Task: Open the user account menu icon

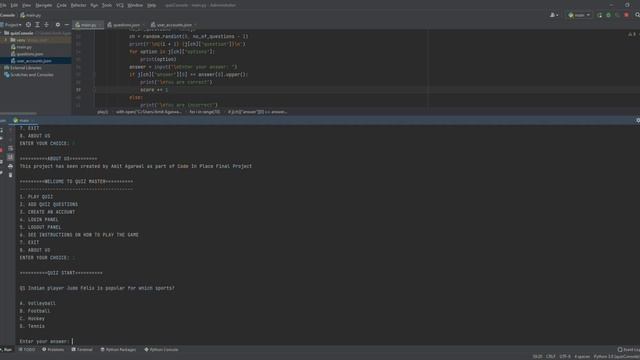Action: pos(553,15)
